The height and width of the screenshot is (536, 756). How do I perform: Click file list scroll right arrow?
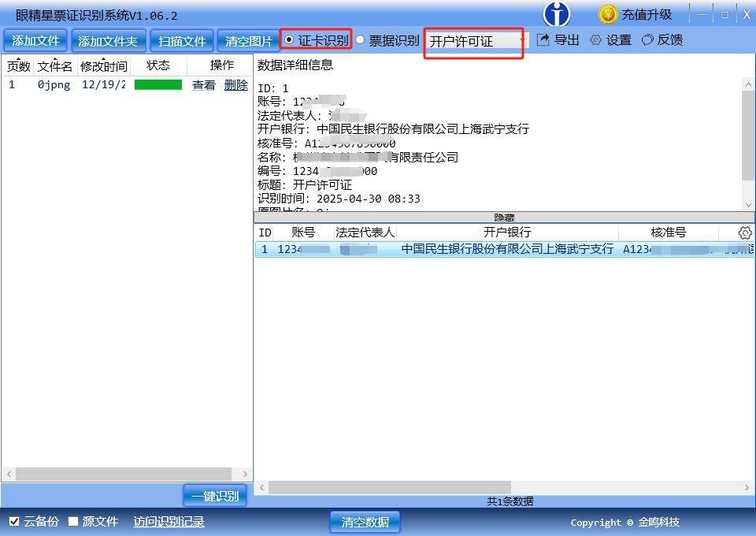tap(245, 474)
